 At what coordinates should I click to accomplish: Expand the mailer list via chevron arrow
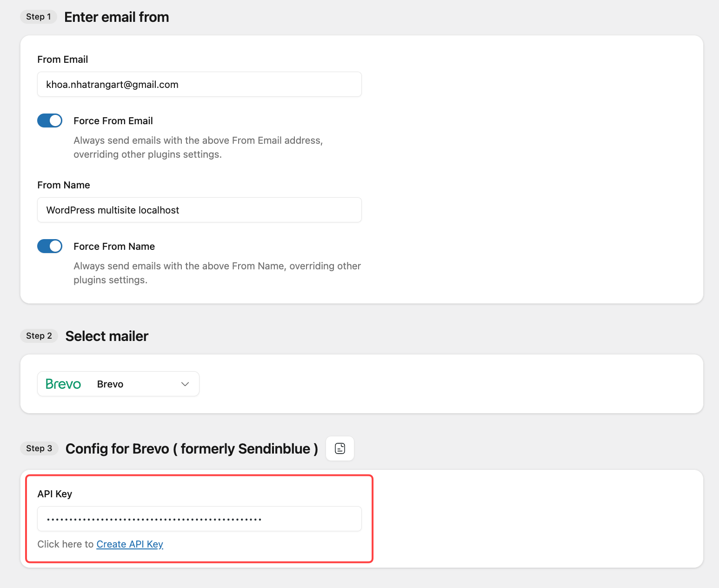tap(185, 384)
